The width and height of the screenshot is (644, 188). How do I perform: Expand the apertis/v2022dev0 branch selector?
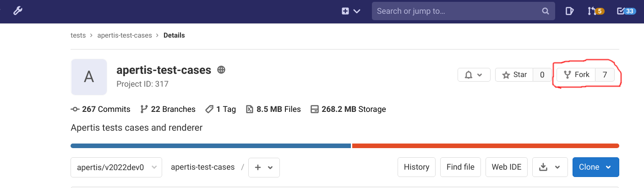(x=116, y=167)
